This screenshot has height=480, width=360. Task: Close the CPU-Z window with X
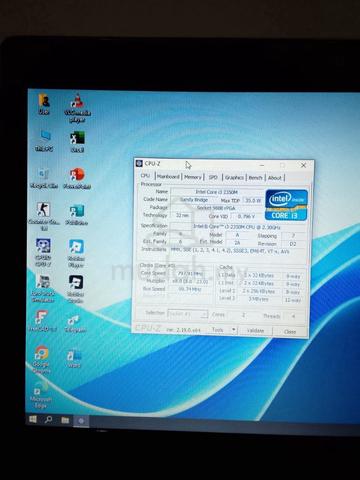[x=303, y=165]
